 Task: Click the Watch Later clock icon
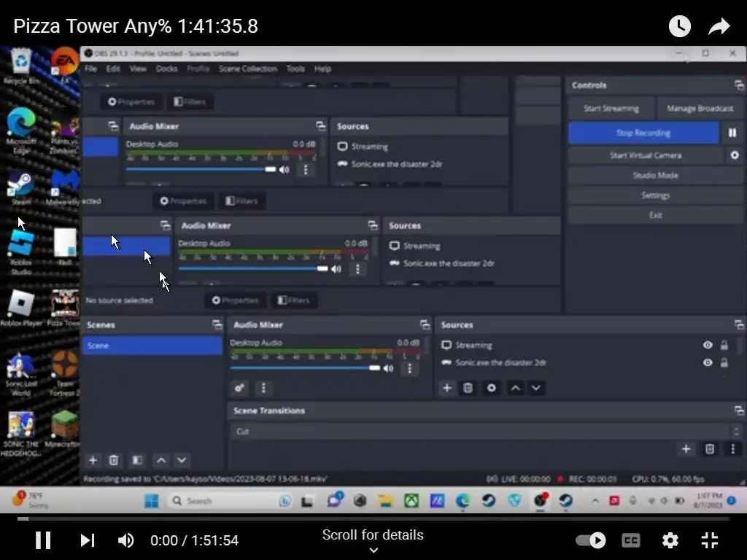(x=679, y=26)
